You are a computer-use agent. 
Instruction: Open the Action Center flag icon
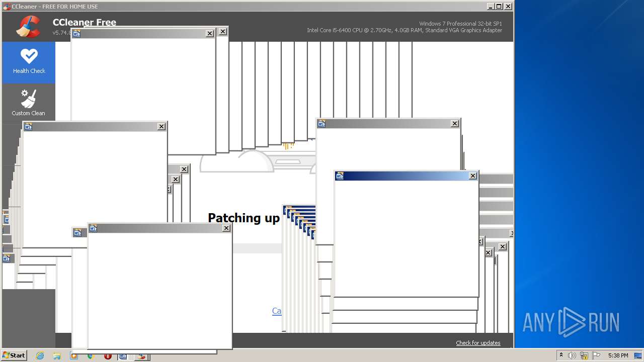click(x=596, y=355)
